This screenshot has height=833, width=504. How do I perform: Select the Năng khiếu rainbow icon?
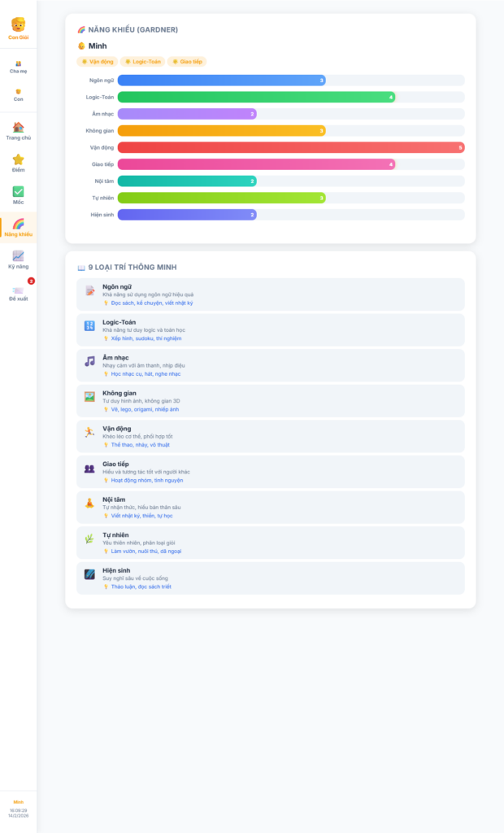click(x=18, y=225)
